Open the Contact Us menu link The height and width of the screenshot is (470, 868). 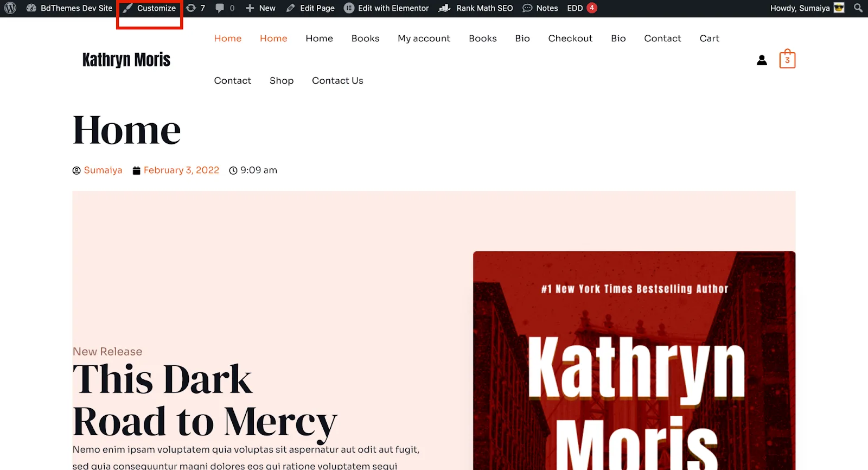click(337, 81)
